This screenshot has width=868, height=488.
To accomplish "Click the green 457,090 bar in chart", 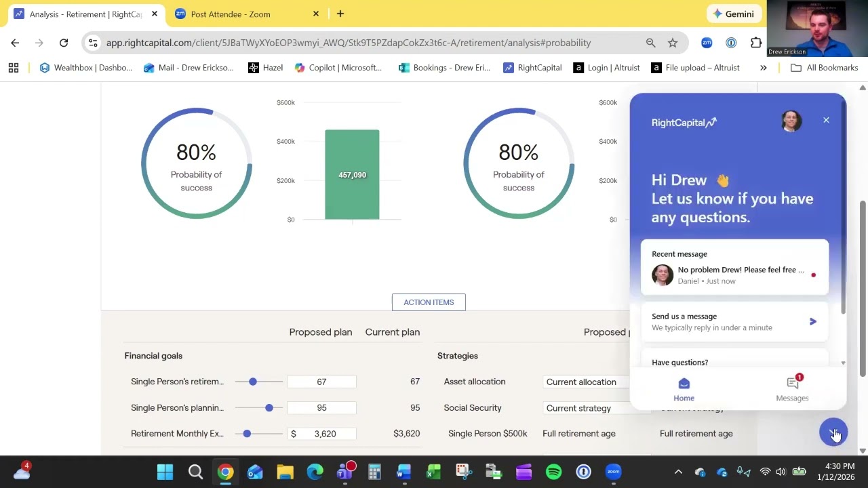I will click(352, 175).
